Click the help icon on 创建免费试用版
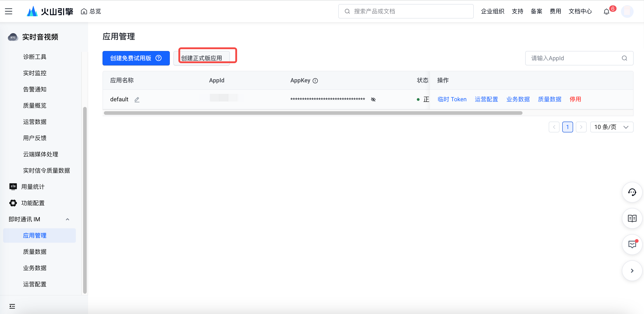The height and width of the screenshot is (314, 644). coord(159,58)
